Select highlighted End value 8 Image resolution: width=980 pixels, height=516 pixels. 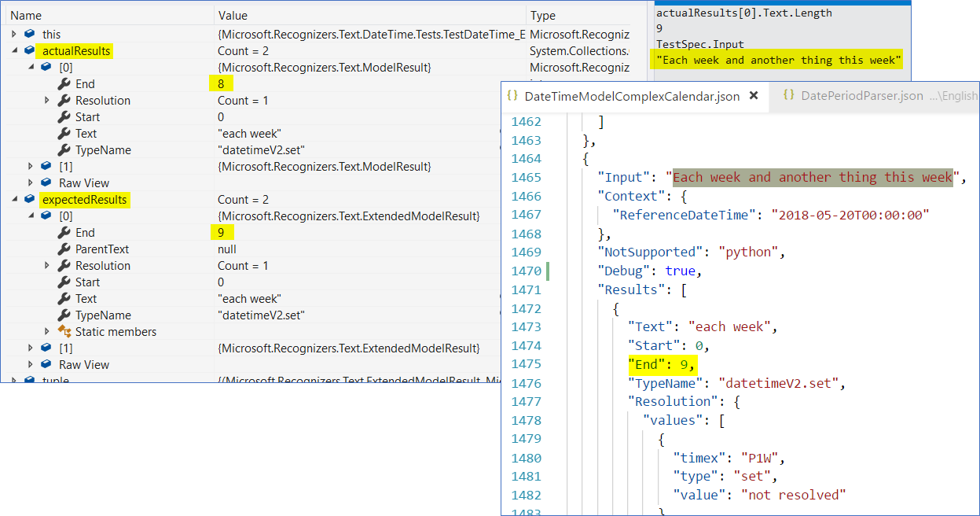[x=222, y=83]
